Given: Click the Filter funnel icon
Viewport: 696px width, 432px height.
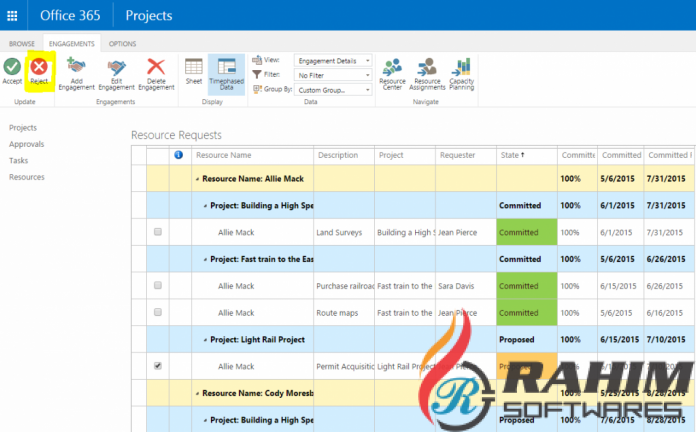Looking at the screenshot, I should click(257, 75).
